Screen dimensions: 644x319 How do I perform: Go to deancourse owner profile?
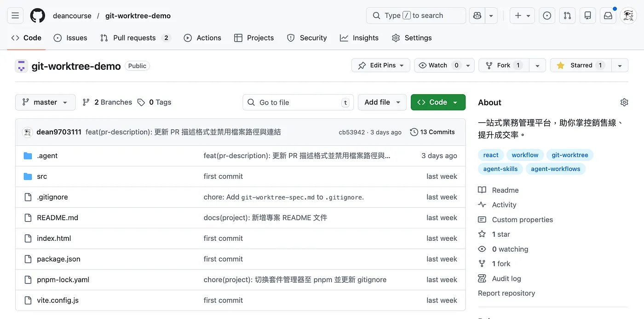click(72, 16)
